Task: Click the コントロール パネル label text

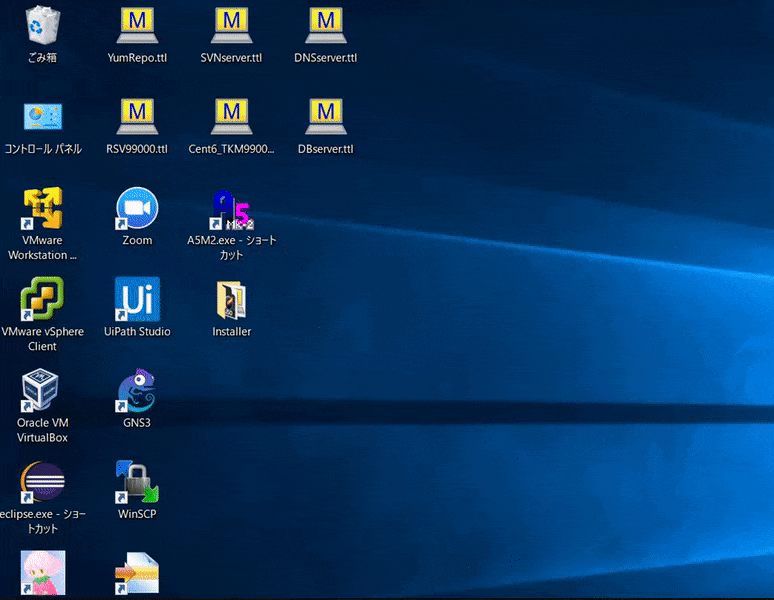Action: pos(43,149)
